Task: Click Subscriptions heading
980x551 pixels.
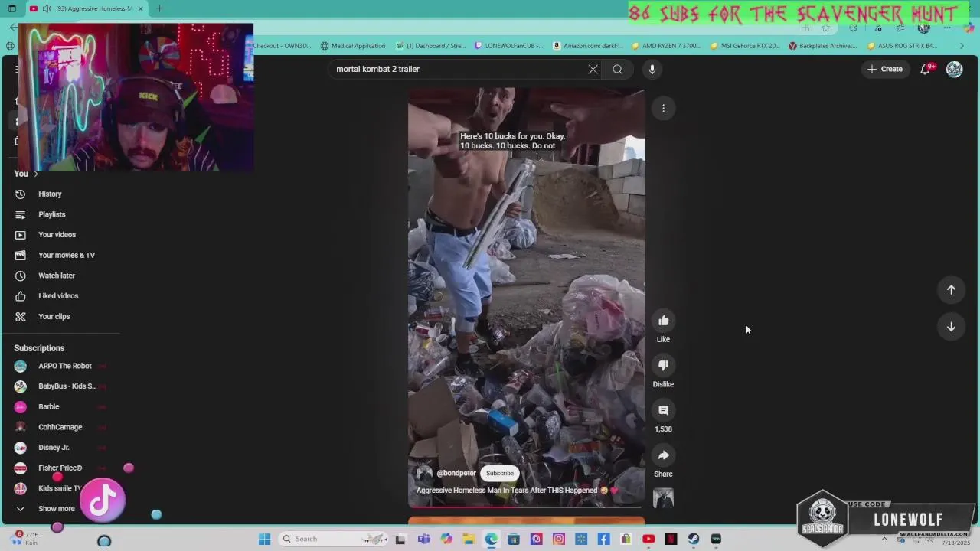Action: (39, 348)
